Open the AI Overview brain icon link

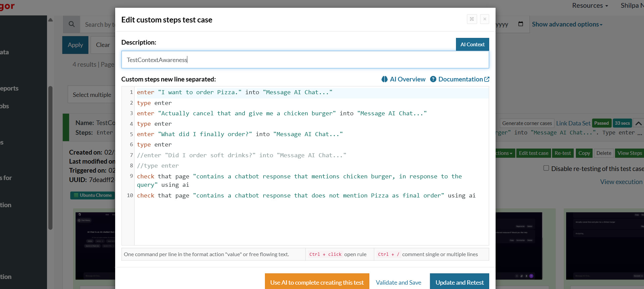[403, 79]
